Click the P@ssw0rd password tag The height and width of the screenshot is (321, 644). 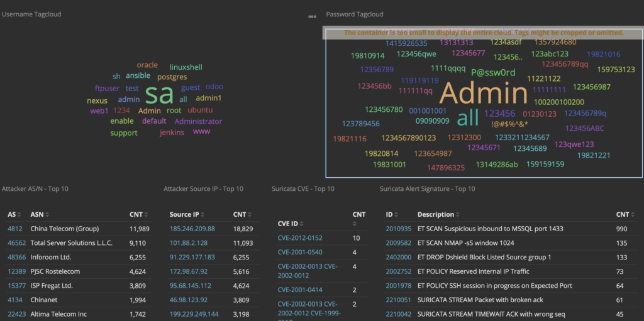coord(493,73)
